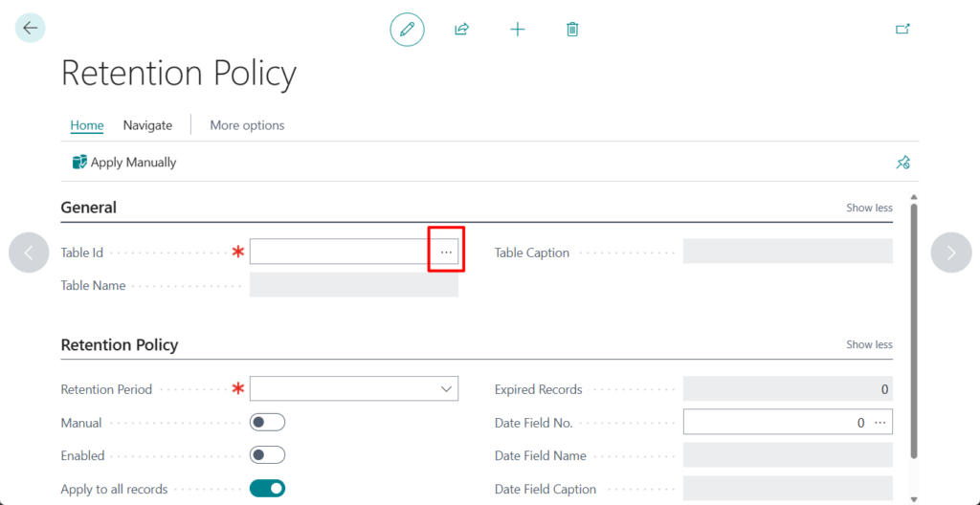
Task: Click the plus icon to create new
Action: (518, 30)
